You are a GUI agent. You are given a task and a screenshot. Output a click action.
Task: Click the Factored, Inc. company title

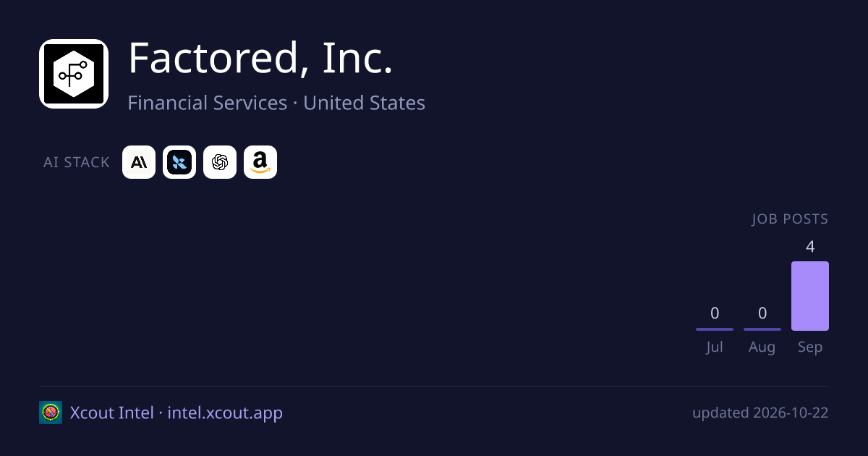coord(260,58)
